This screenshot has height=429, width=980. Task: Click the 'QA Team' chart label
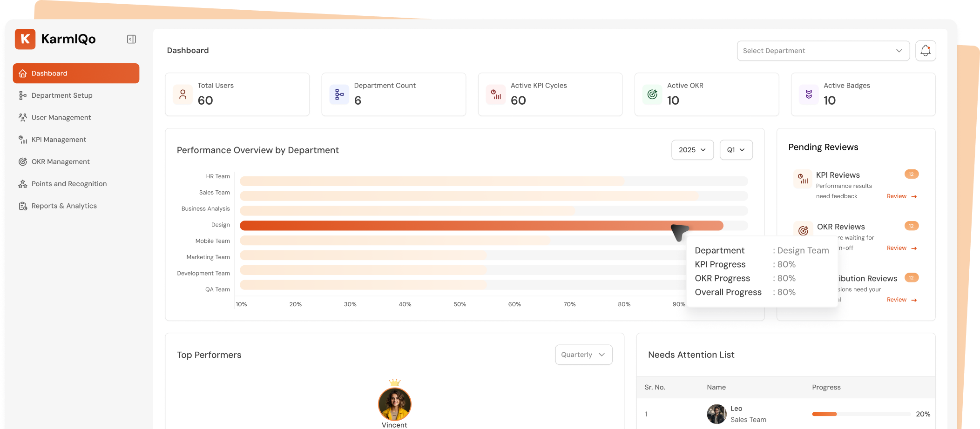pos(217,289)
